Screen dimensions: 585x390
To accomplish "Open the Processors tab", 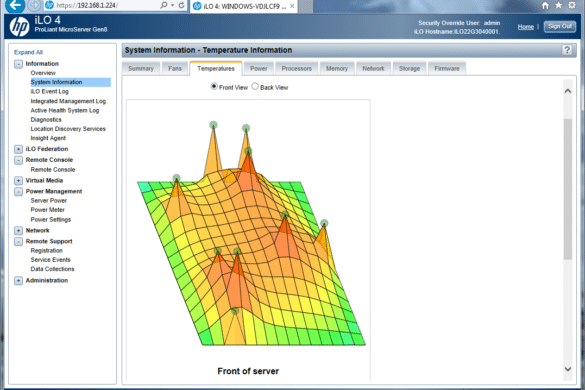I will pos(297,69).
